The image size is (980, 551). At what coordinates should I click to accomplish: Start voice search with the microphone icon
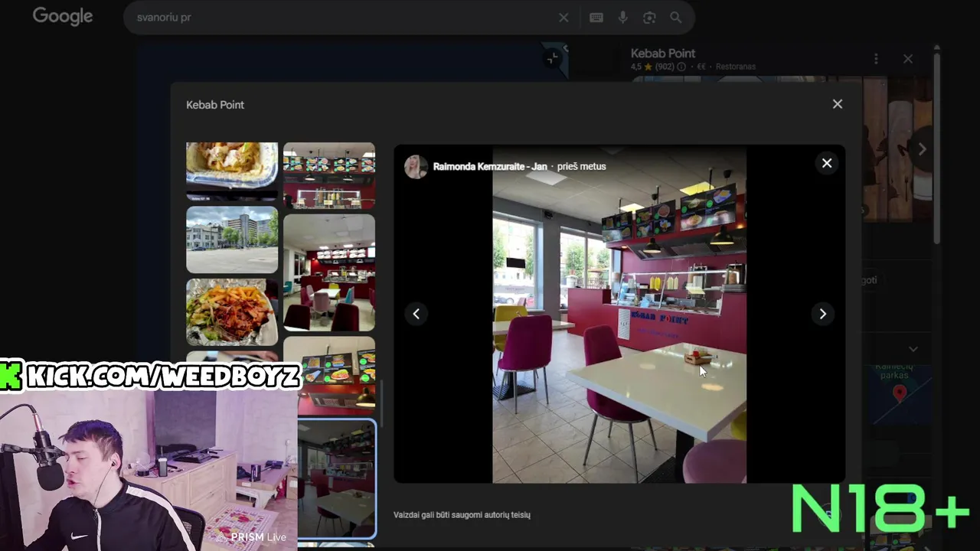pos(623,18)
